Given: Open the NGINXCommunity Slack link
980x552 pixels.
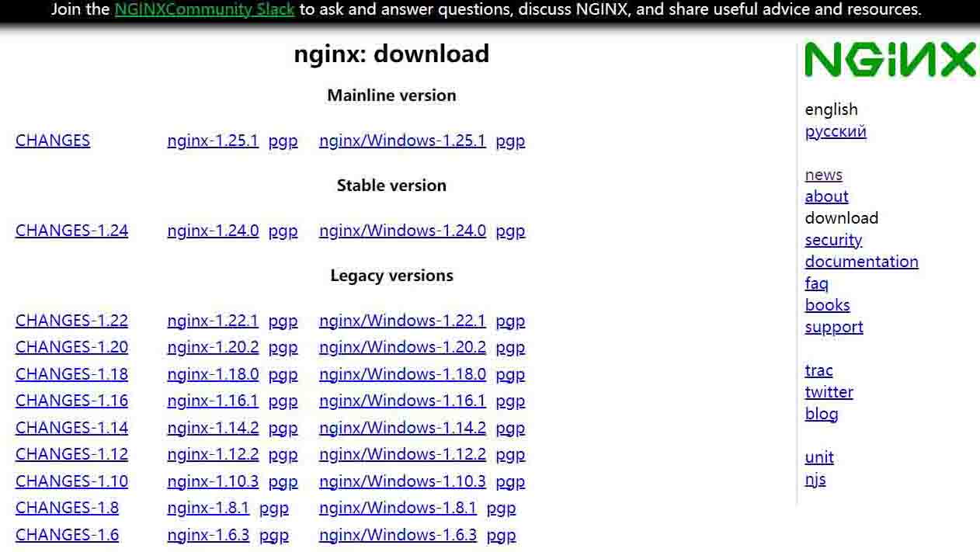Looking at the screenshot, I should (x=204, y=10).
